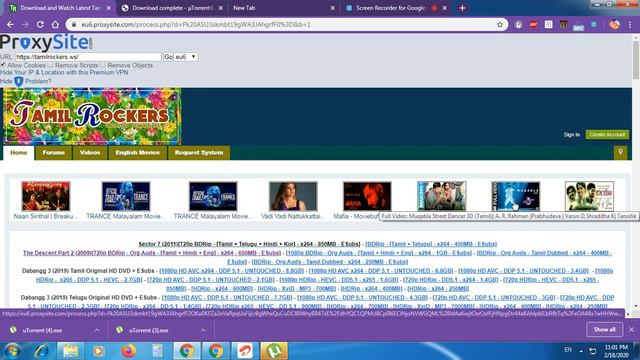This screenshot has height=360, width=640.
Task: Open the English Movies nav tab
Action: click(x=138, y=153)
